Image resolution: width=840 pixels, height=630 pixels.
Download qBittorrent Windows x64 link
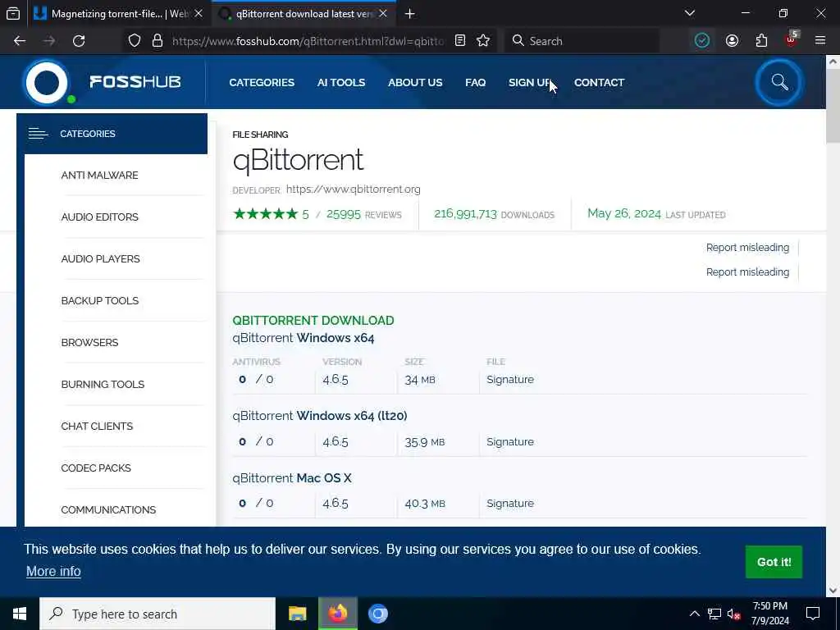304,338
